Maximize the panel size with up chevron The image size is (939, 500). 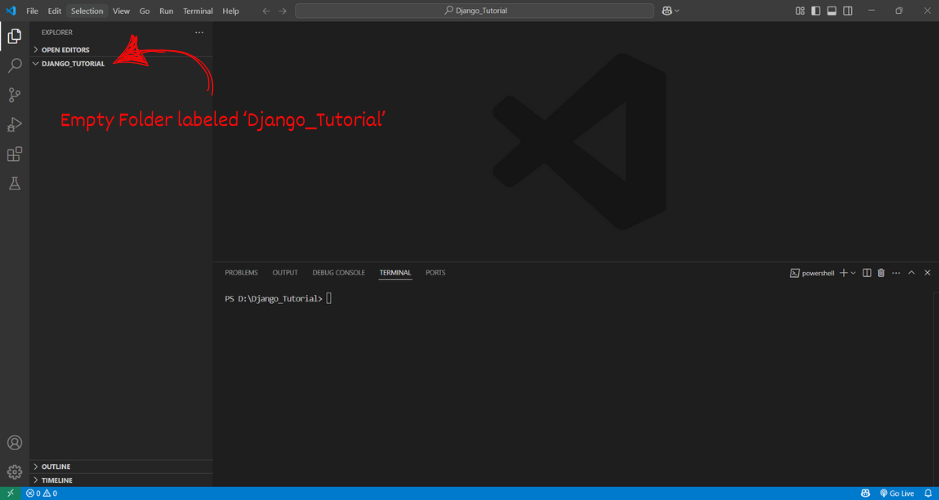click(911, 273)
